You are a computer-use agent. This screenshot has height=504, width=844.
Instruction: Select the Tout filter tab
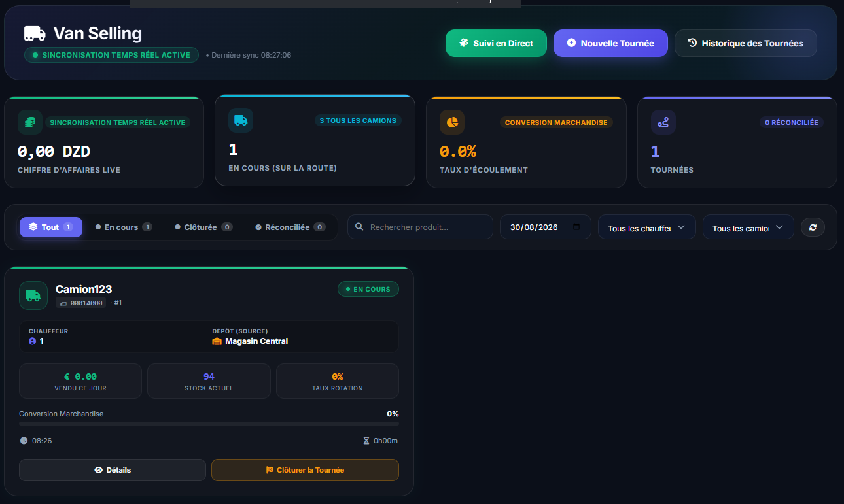pyautogui.click(x=51, y=227)
